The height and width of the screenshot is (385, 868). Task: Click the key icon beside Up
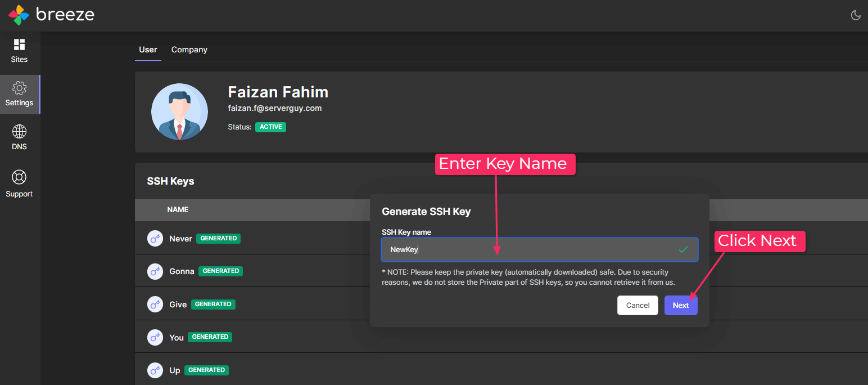click(x=155, y=370)
